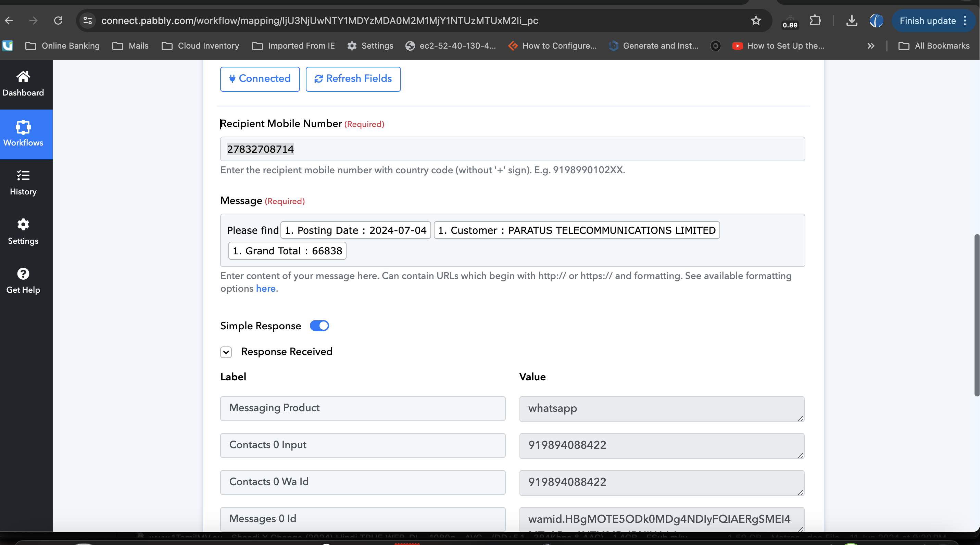Open the Online Banking bookmark folder

[62, 46]
